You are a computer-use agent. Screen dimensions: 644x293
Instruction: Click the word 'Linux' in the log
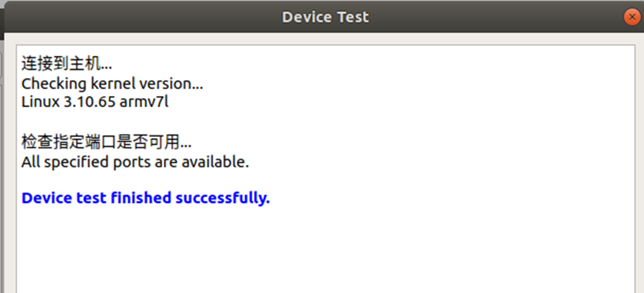coord(41,102)
